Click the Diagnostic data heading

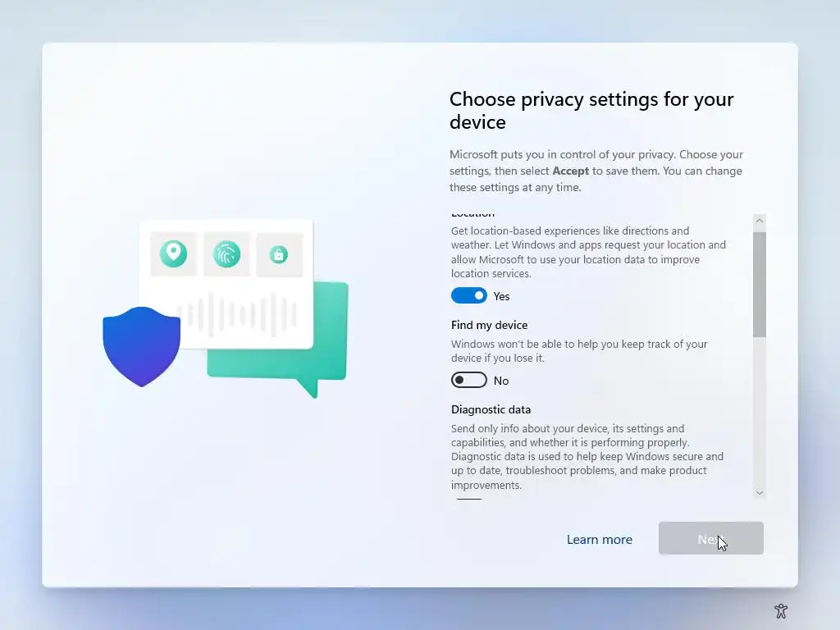[x=491, y=410]
